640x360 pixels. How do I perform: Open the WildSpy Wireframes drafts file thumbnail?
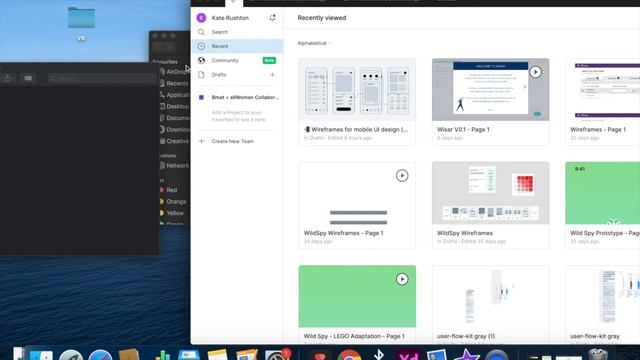tap(490, 193)
